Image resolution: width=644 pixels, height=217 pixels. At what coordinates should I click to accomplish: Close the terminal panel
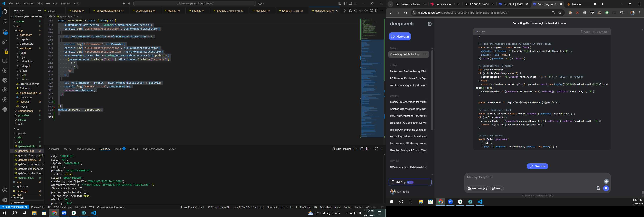pyautogui.click(x=382, y=149)
